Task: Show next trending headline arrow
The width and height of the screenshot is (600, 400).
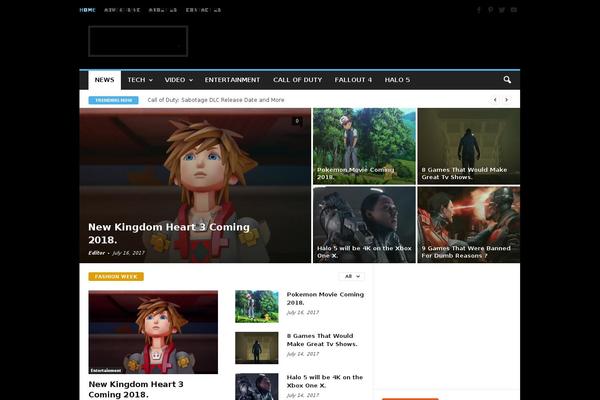Action: (507, 100)
